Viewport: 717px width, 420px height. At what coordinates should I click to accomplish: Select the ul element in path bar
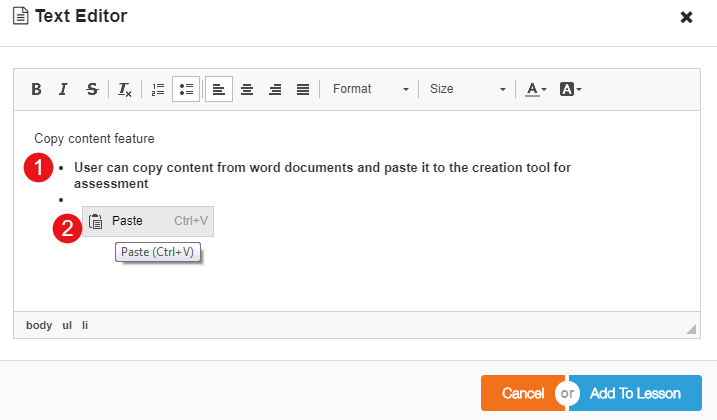[67, 325]
